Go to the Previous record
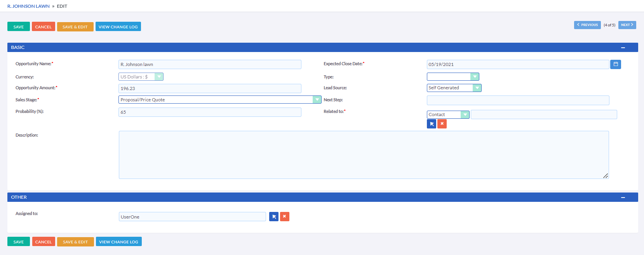The width and height of the screenshot is (644, 255). [587, 25]
